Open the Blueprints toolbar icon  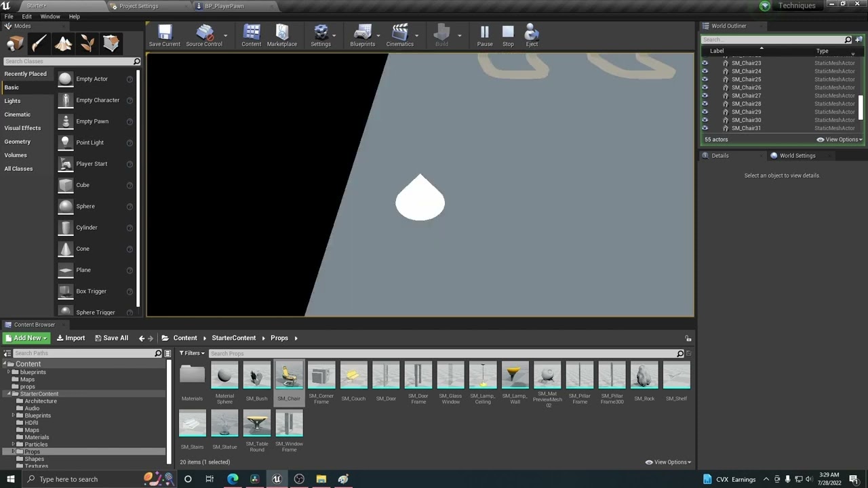point(363,36)
